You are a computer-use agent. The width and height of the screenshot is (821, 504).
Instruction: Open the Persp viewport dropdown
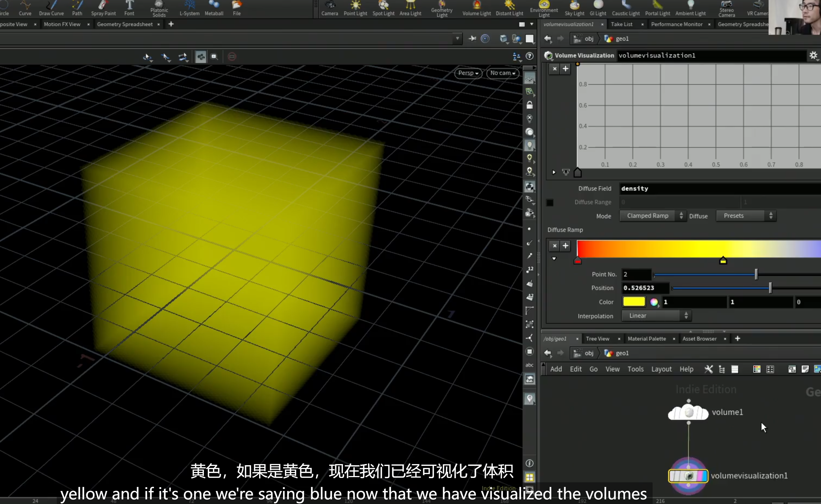(x=468, y=73)
